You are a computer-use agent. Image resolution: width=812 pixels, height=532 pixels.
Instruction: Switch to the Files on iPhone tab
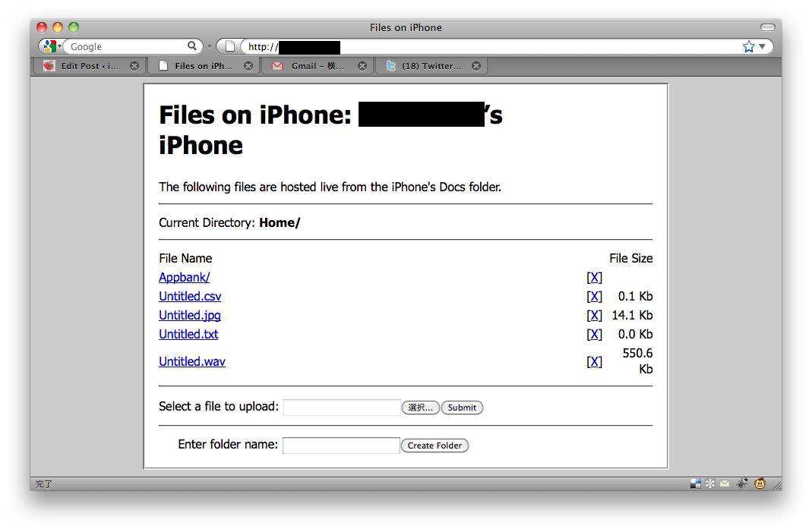(x=204, y=66)
